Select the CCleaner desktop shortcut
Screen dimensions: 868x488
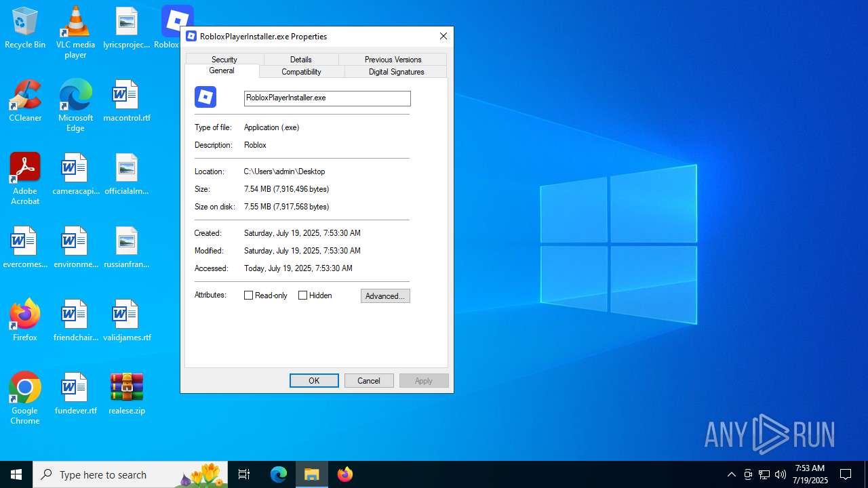pyautogui.click(x=25, y=101)
